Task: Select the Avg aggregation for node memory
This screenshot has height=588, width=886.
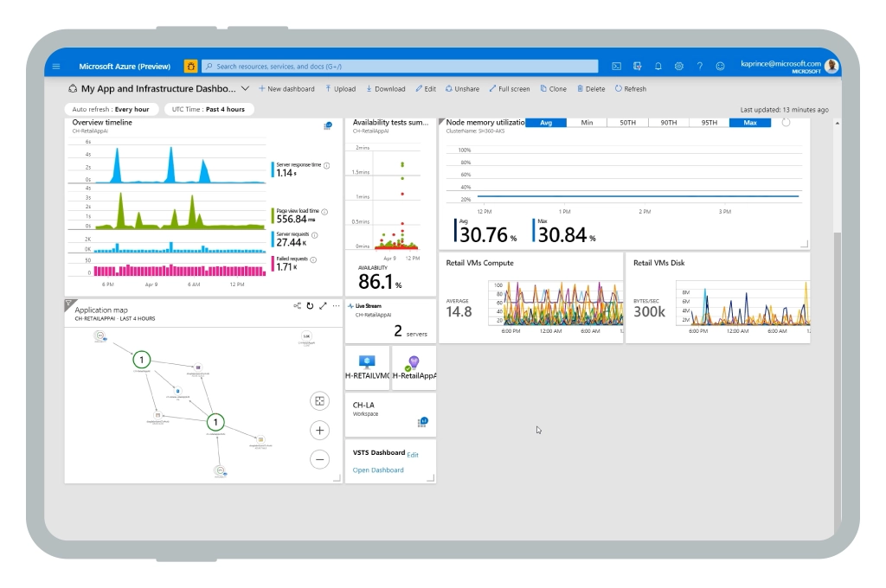Action: (546, 123)
